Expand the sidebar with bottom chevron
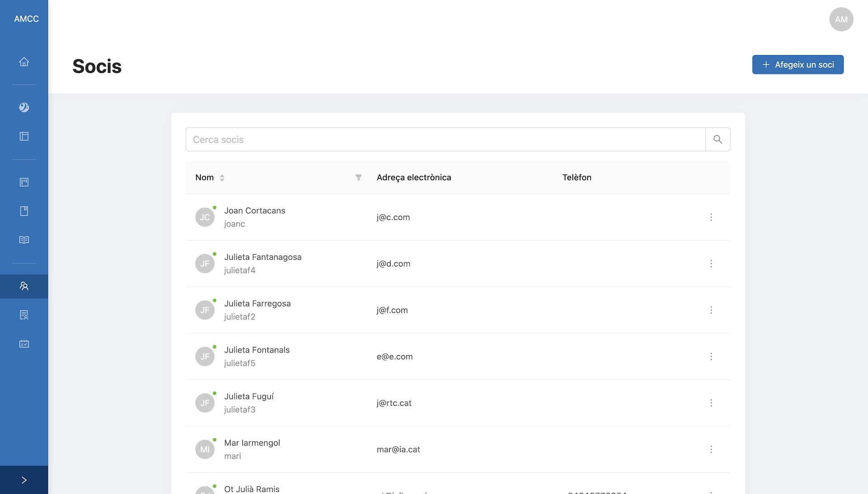The width and height of the screenshot is (868, 494). 24,480
